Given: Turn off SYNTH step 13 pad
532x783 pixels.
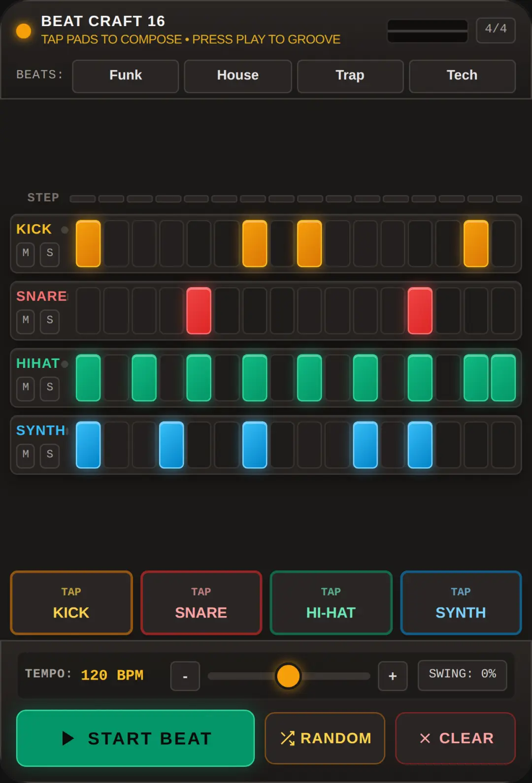Looking at the screenshot, I should tap(420, 445).
